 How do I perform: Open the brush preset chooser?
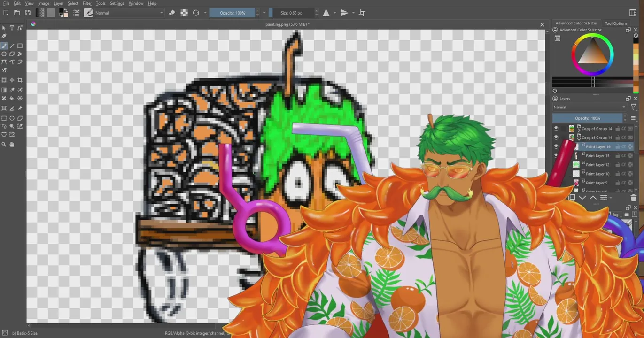(x=88, y=13)
